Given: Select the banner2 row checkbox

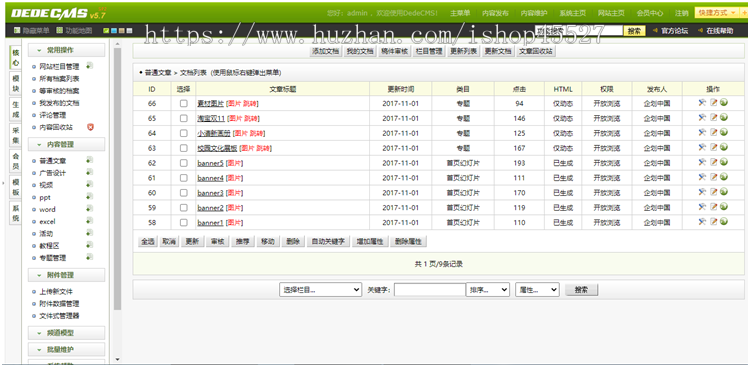Looking at the screenshot, I should tap(184, 208).
